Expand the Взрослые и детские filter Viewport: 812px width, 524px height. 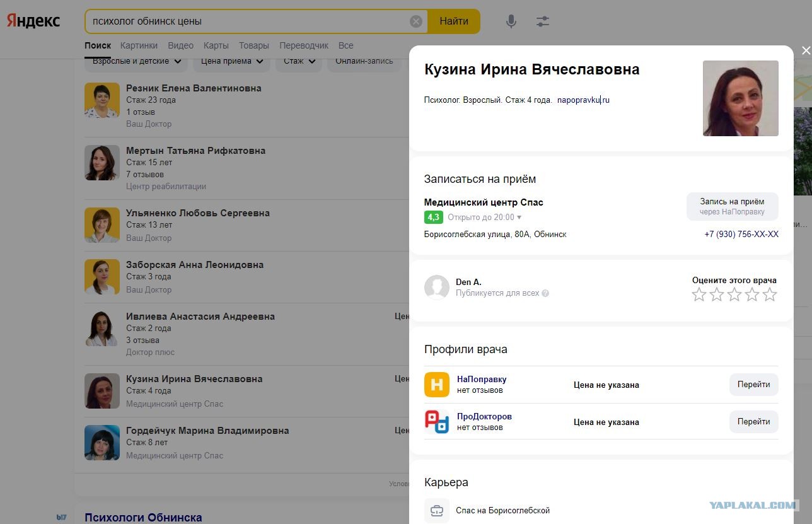pyautogui.click(x=137, y=61)
